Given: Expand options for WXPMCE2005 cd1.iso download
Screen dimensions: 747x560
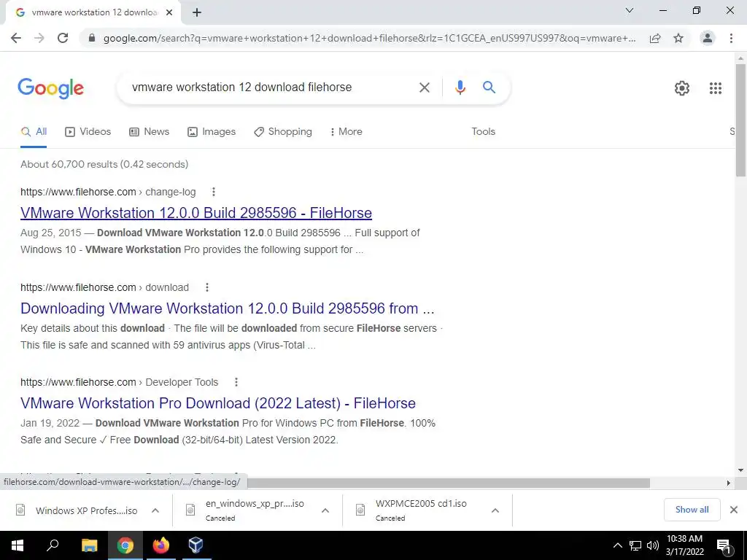Looking at the screenshot, I should [x=495, y=510].
